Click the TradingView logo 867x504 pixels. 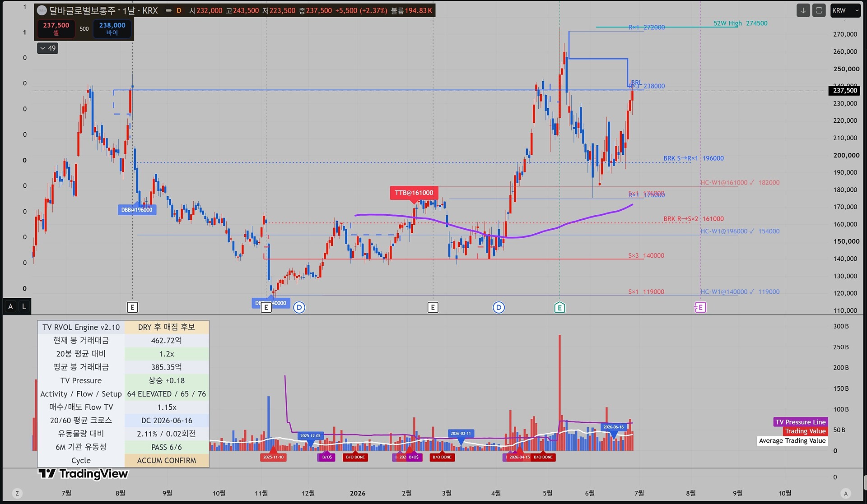coord(83,473)
